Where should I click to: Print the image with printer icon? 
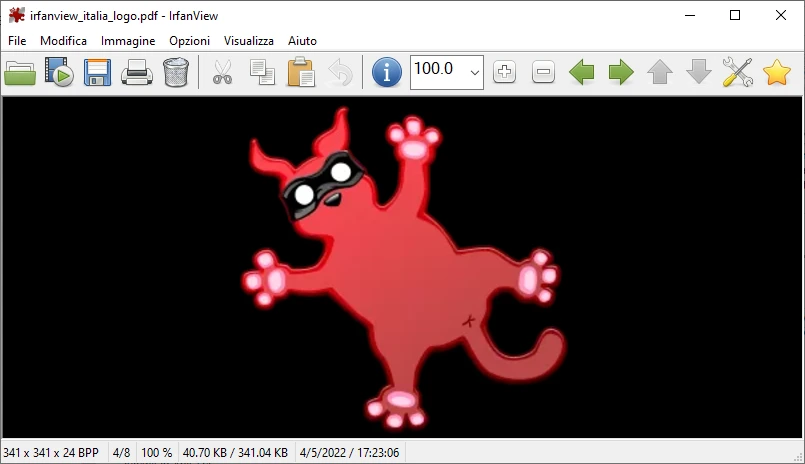click(137, 72)
